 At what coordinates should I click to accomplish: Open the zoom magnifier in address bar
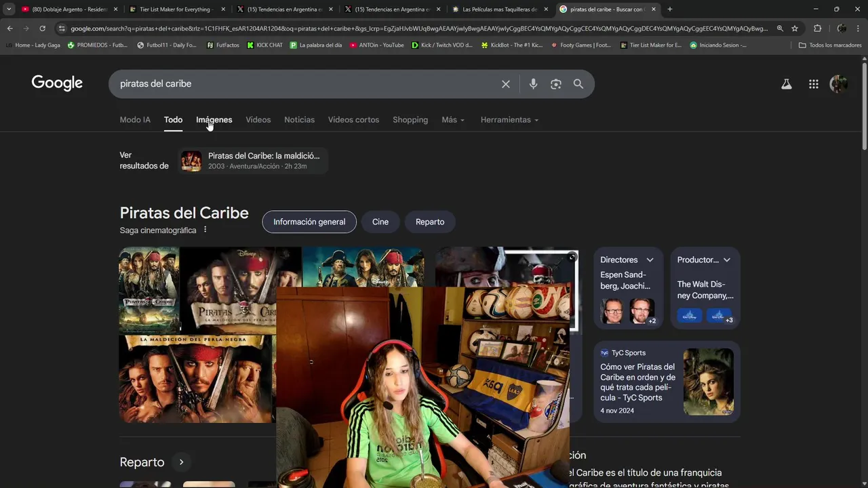point(780,28)
